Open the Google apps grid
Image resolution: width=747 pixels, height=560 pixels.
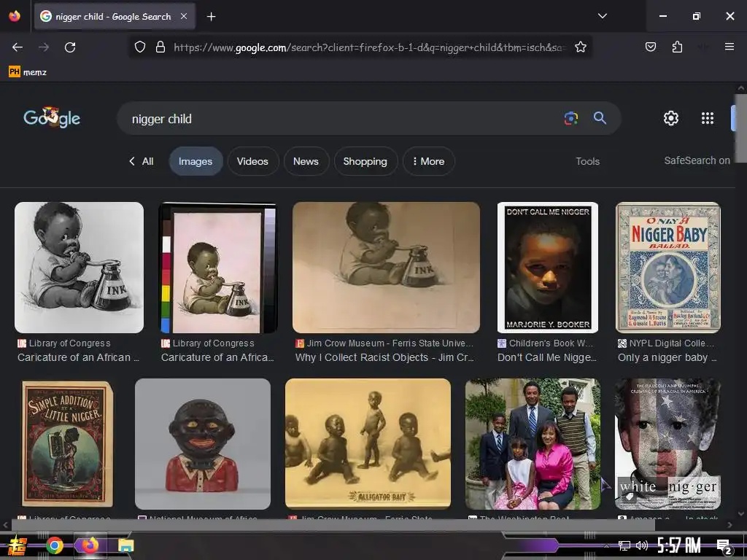pos(708,118)
